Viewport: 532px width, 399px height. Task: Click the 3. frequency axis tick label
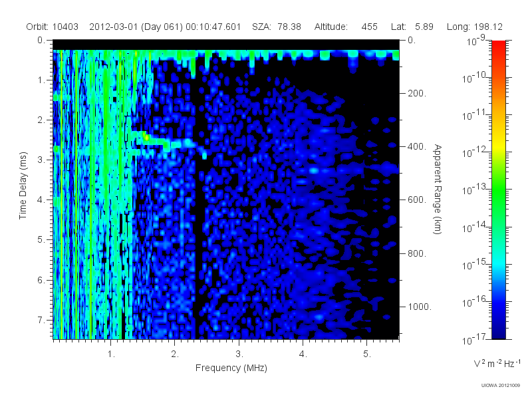[x=239, y=354]
